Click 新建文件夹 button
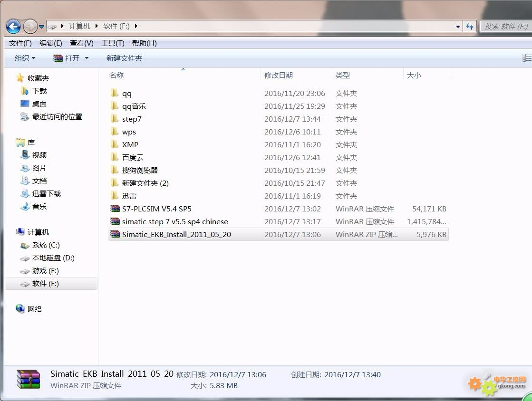This screenshot has width=532, height=401. click(x=124, y=58)
